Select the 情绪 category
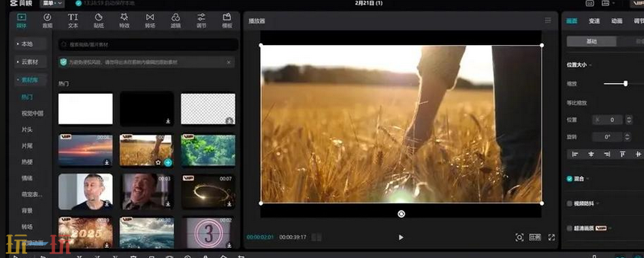The image size is (644, 258). point(27,178)
